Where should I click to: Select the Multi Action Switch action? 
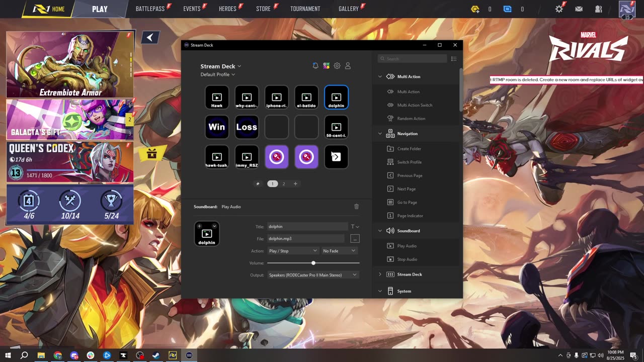414,105
